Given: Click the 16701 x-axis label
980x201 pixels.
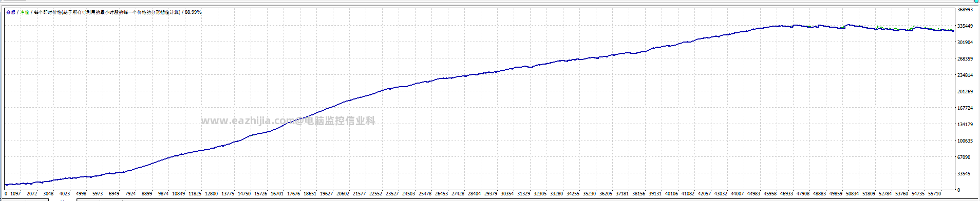Looking at the screenshot, I should (x=277, y=194).
